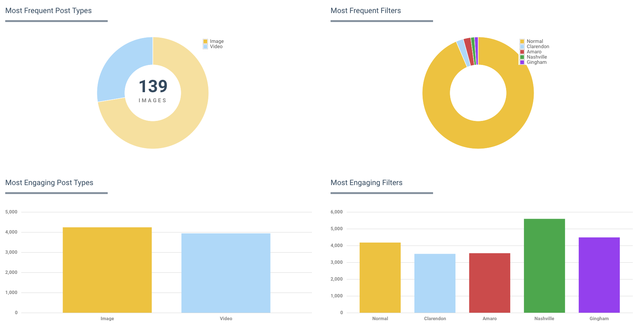Click the Normal filter engagement bar
Screen dimensions: 644x328
coord(380,278)
